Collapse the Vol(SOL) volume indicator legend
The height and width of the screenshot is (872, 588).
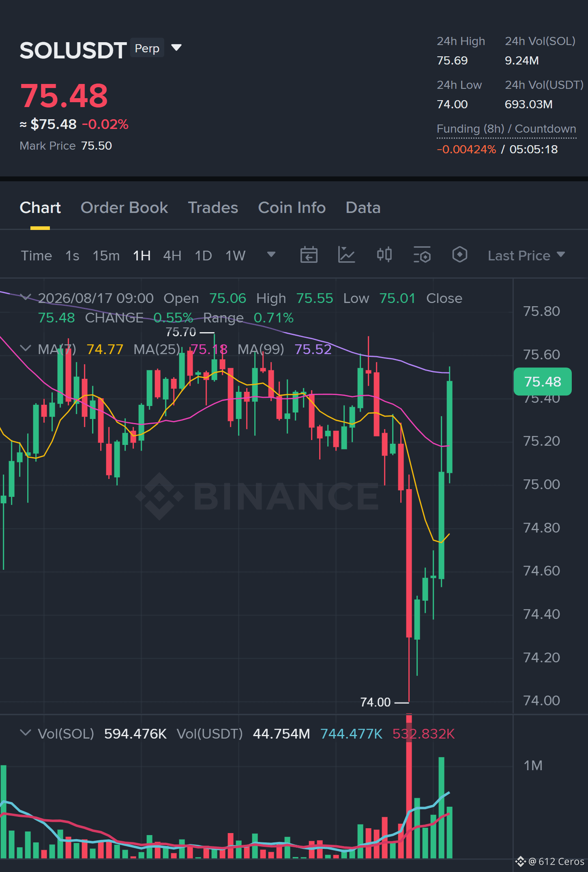tap(26, 733)
